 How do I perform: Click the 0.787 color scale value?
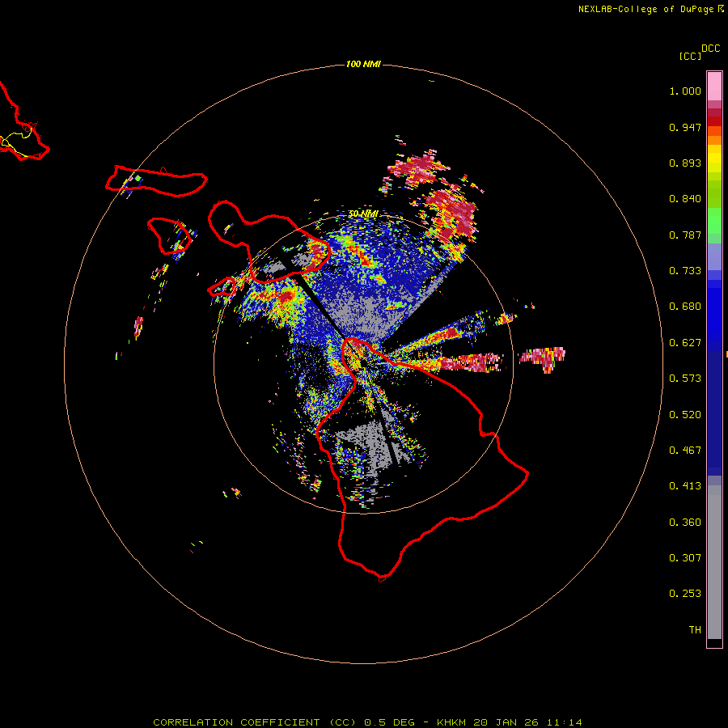point(685,235)
